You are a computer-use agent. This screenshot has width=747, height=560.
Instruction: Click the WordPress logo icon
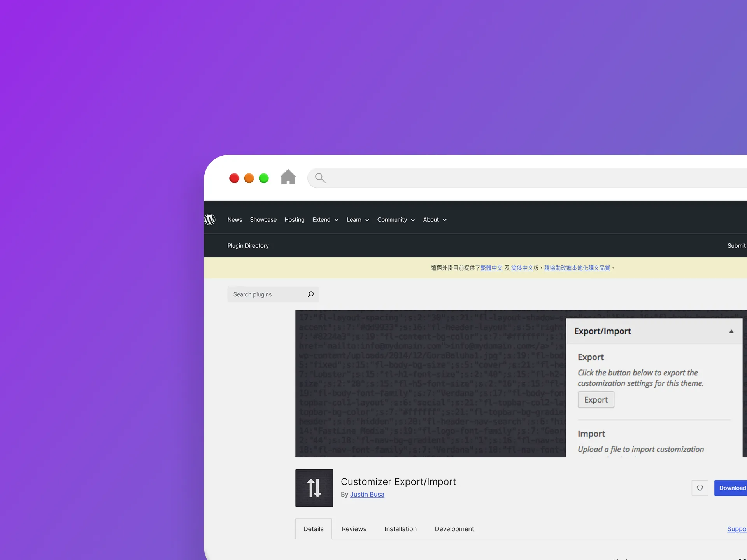click(x=210, y=220)
